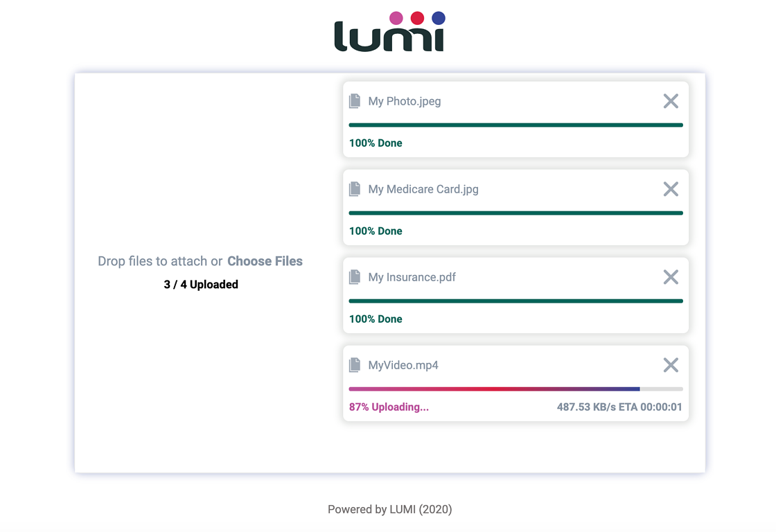Click the MyVideo.mp4 upload progress bar
The width and height of the screenshot is (776, 532).
[x=515, y=389]
